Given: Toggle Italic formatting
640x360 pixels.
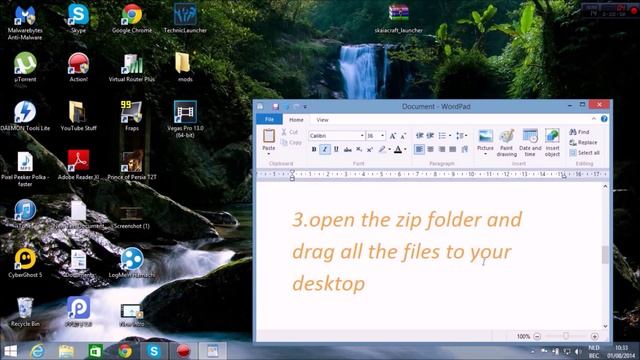Looking at the screenshot, I should coord(325,149).
